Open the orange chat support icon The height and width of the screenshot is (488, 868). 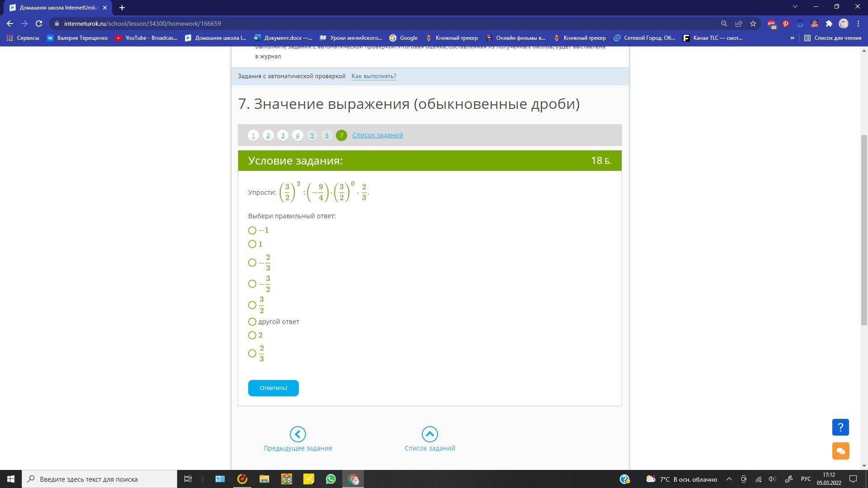(x=840, y=450)
